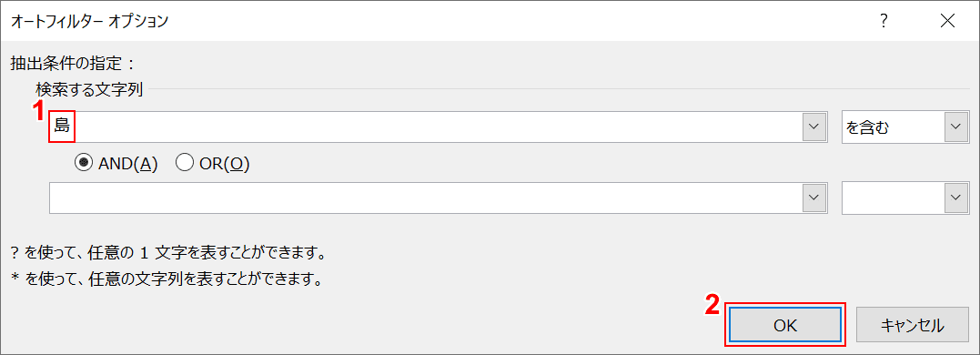Image resolution: width=980 pixels, height=355 pixels.
Task: Click the ? wildcard hint text line
Action: point(168,253)
